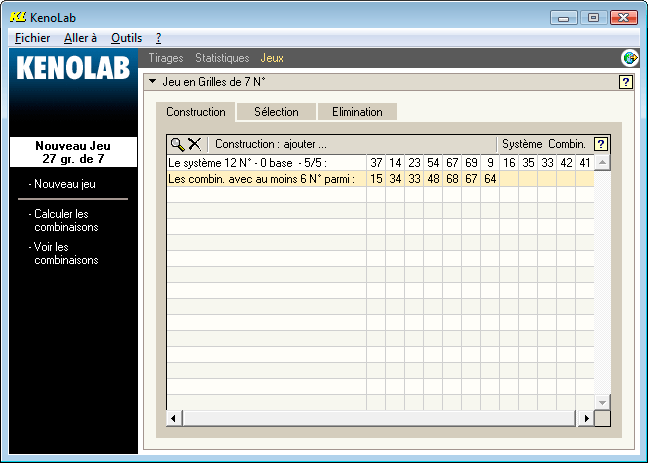Open the globe icon at top right
The image size is (648, 463).
click(x=629, y=58)
